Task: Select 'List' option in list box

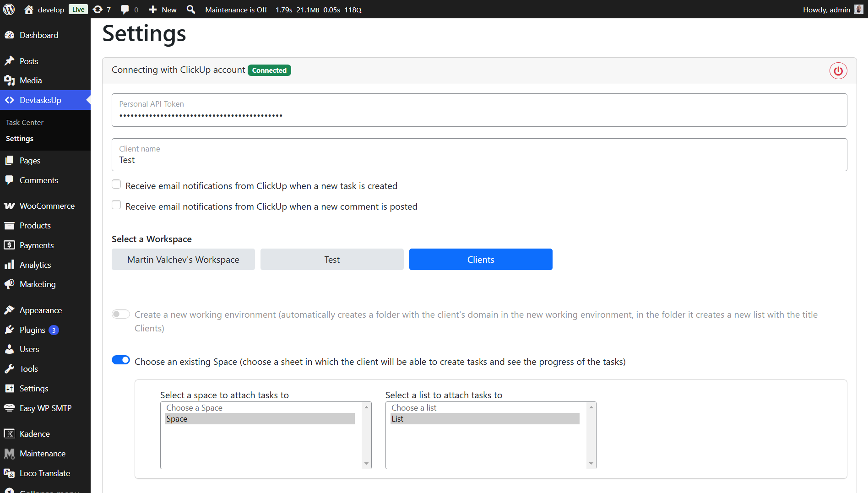Action: click(x=485, y=419)
